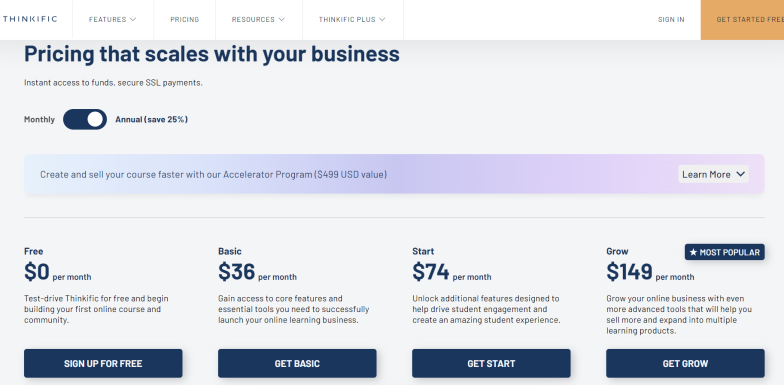Open the Sign In link
This screenshot has width=784, height=385.
coord(671,20)
